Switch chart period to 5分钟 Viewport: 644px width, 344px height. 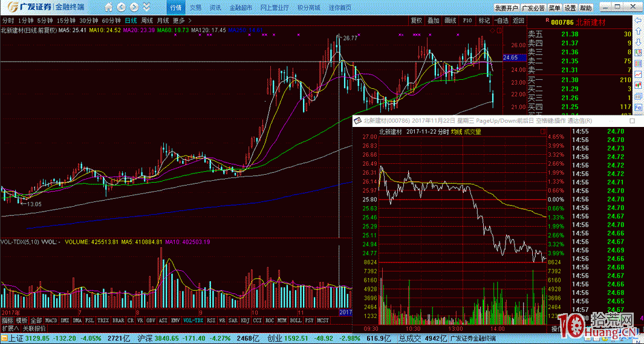[x=45, y=21]
